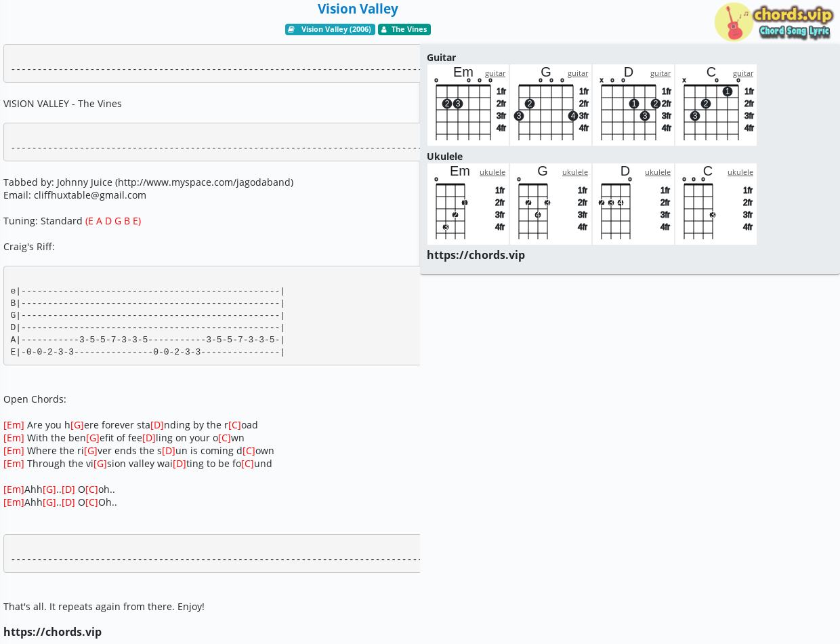840x644 pixels.
Task: Click the G ukulele chord diagram
Action: pyautogui.click(x=551, y=204)
